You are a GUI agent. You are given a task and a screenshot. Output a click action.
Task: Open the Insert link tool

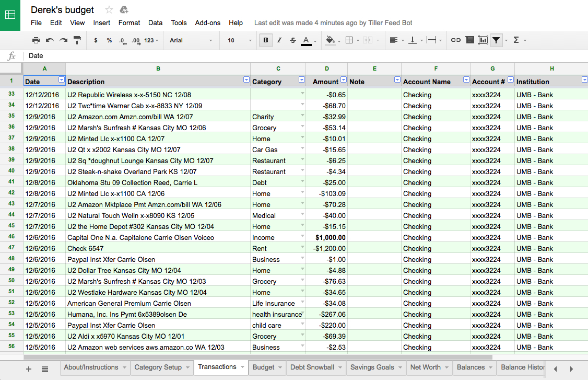point(455,40)
